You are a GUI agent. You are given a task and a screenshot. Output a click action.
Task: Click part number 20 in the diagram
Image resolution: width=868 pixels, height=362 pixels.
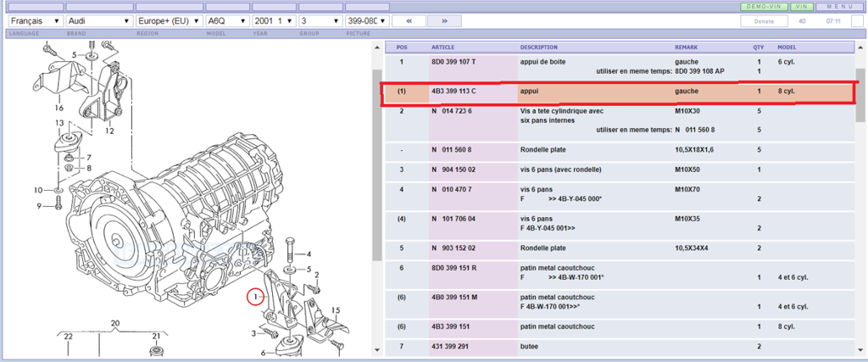coord(115,323)
